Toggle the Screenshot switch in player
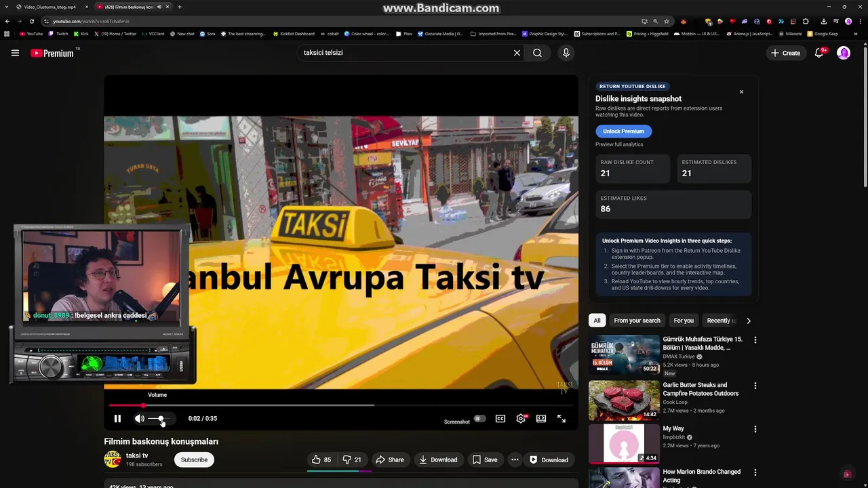Screen dimensions: 868x488 coord(479,419)
